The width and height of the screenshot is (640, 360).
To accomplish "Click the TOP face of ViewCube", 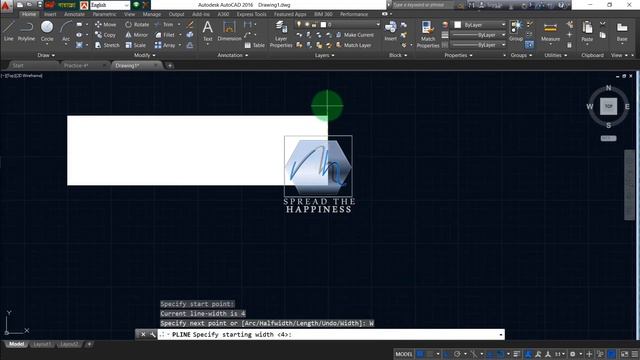I will pos(608,107).
